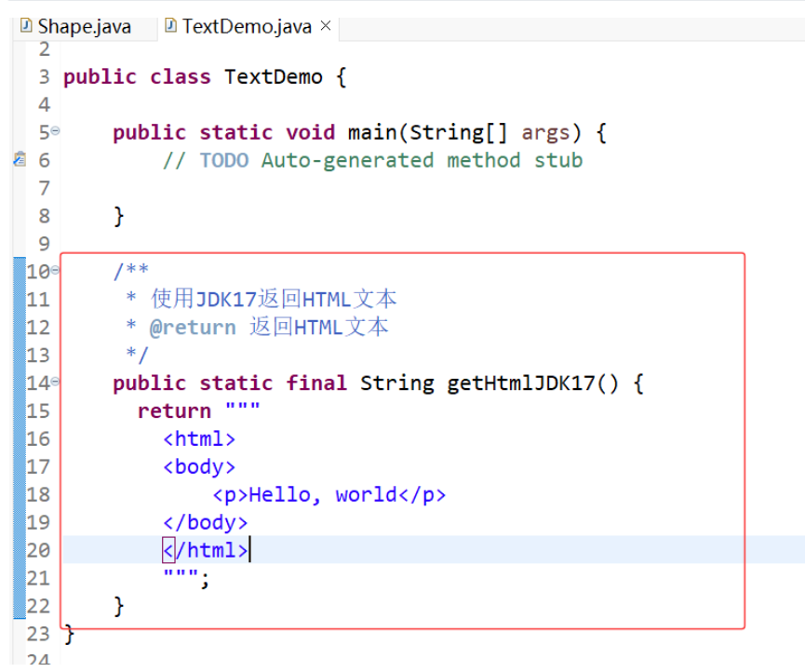Click the closing brace on line 23

(x=69, y=635)
